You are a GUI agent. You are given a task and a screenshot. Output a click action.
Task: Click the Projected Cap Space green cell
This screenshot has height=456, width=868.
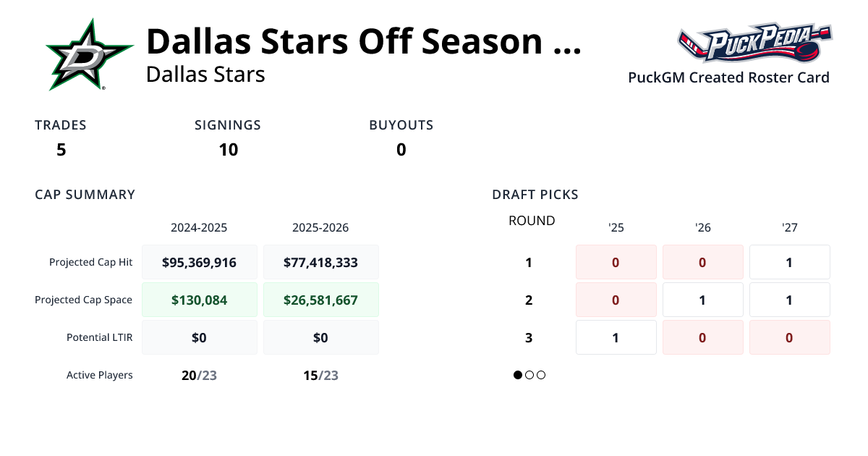click(200, 299)
